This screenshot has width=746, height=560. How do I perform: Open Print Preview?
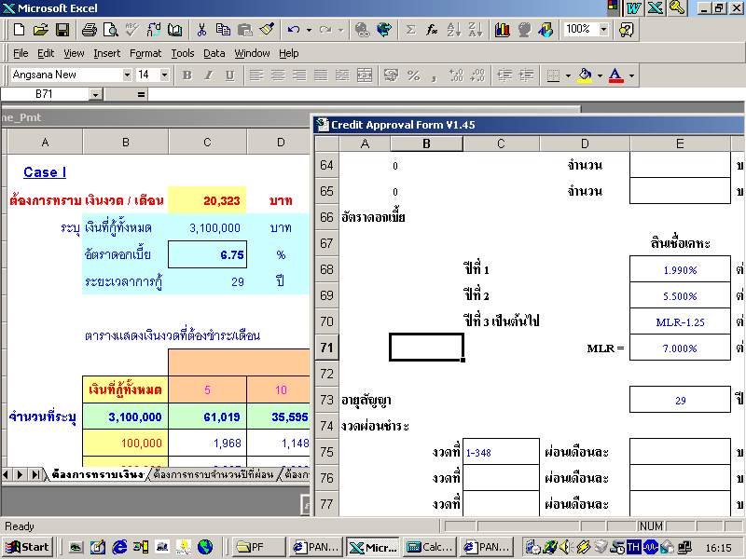click(110, 30)
